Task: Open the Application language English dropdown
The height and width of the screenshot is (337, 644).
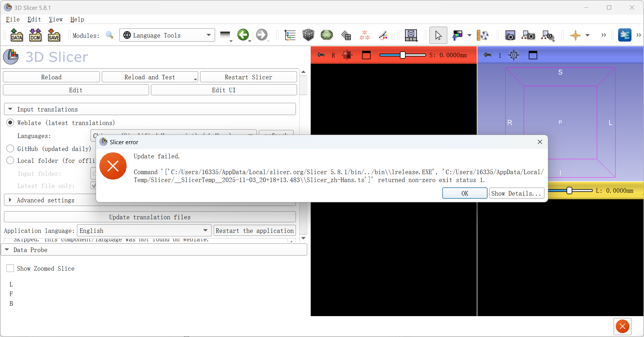Action: 144,231
